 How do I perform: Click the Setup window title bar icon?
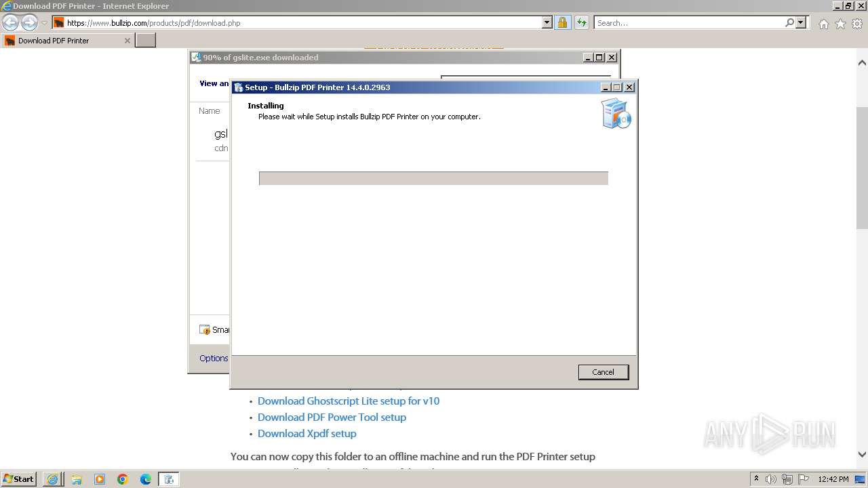(239, 87)
